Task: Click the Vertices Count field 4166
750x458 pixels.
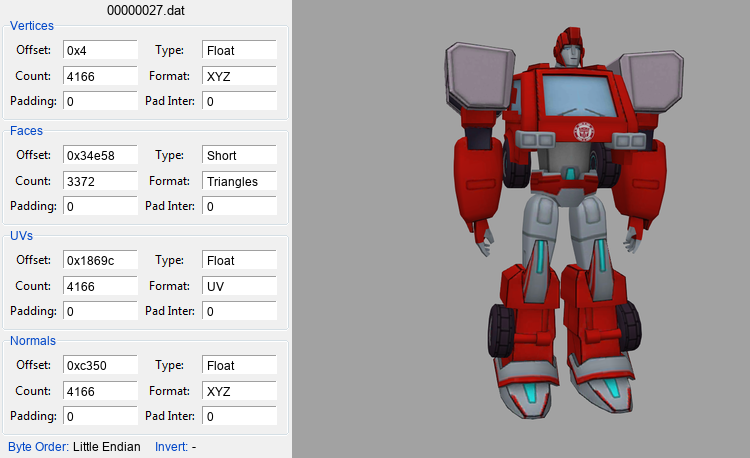Action: 100,76
